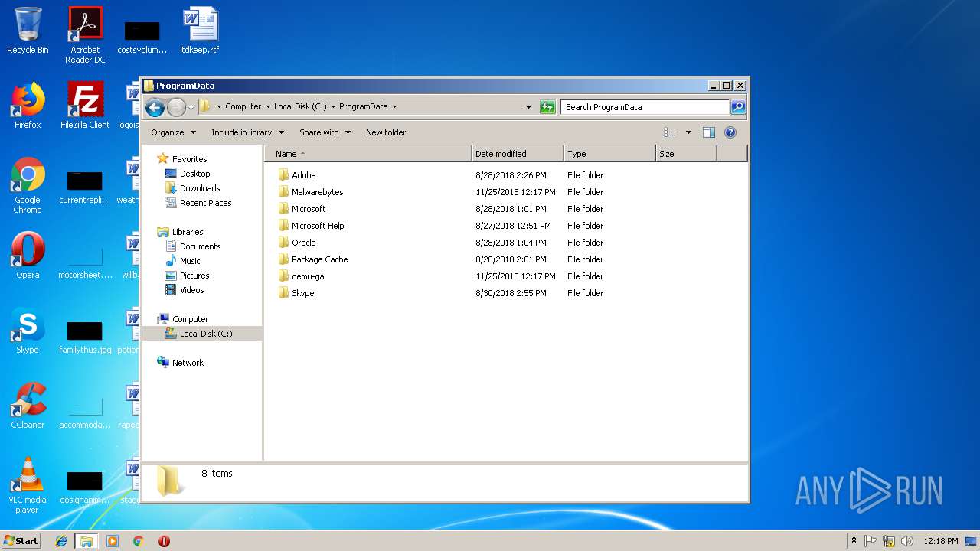Sort by Date modified column header
Image resolution: width=980 pixels, height=551 pixels.
point(518,154)
